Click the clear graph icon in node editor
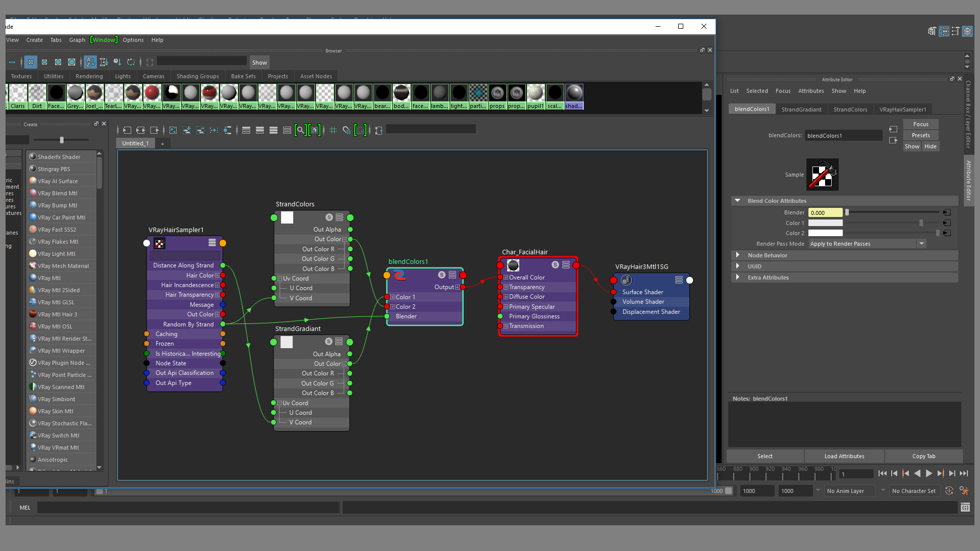The image size is (980, 551). pos(173,130)
